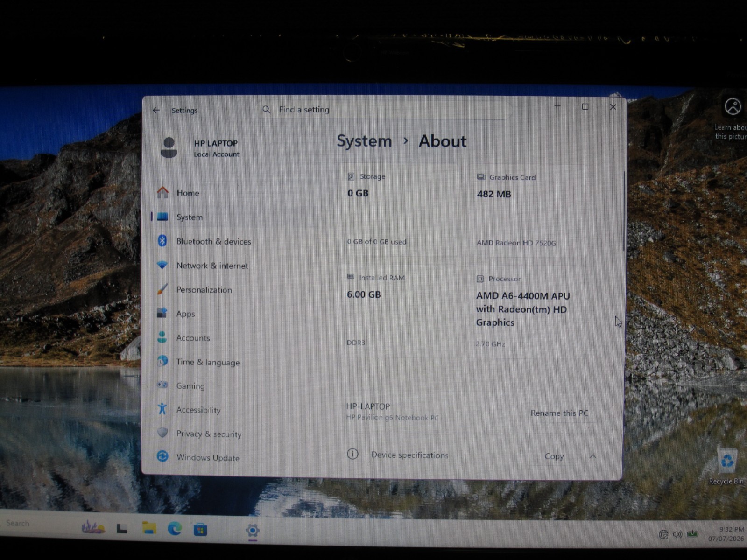Click the Accounts person icon
747x560 pixels.
[x=162, y=337]
